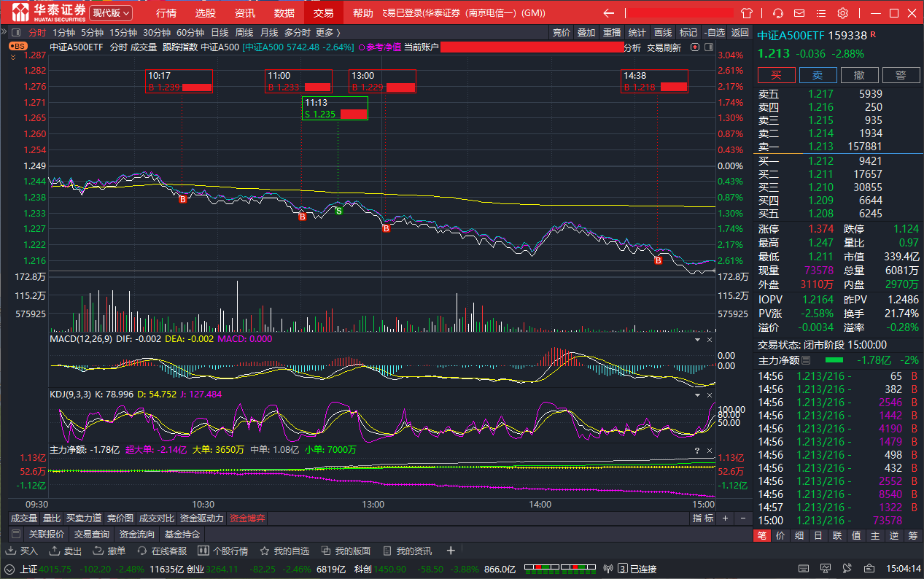
Task: Click the 买入 download icon in bottom toolbar
Action: 12,551
